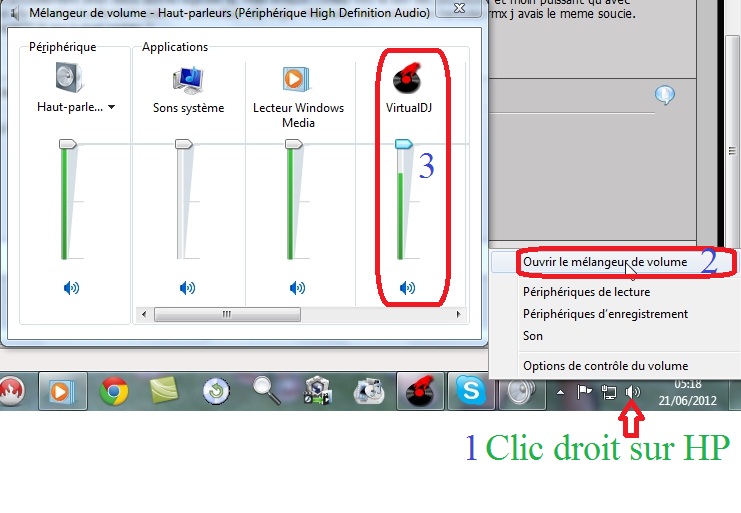Screen dimensions: 741x513
Task: Mute the Sons système volume
Action: click(x=188, y=287)
